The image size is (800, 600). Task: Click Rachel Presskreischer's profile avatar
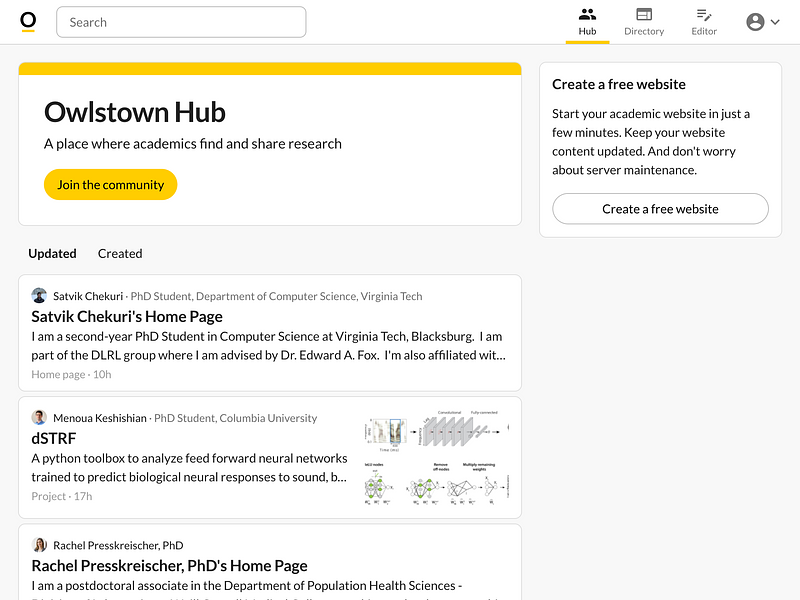click(x=39, y=545)
